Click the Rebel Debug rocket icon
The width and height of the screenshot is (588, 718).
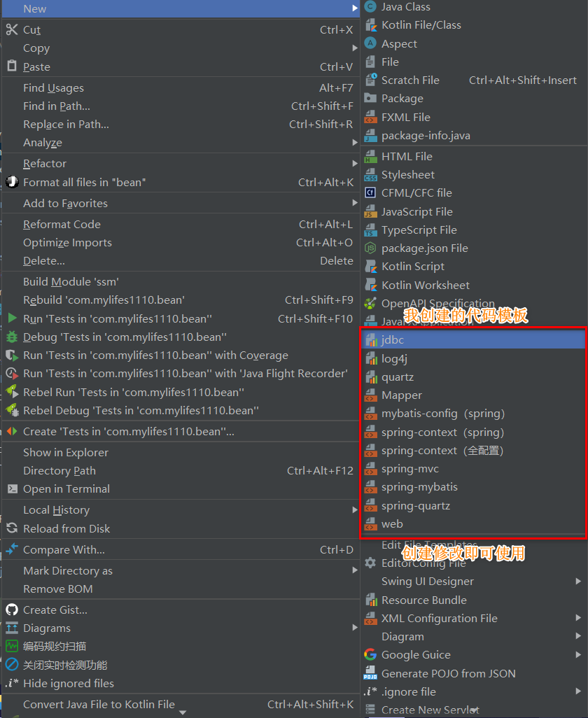click(12, 410)
